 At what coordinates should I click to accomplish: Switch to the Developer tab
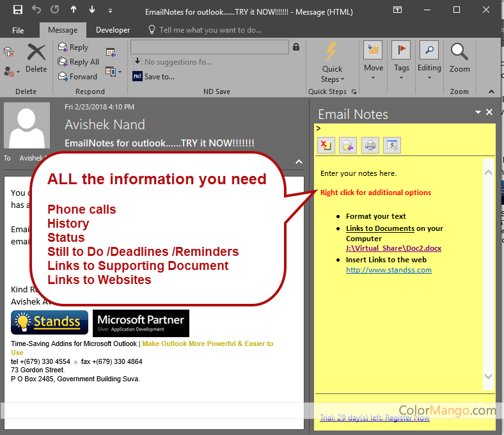click(x=113, y=30)
